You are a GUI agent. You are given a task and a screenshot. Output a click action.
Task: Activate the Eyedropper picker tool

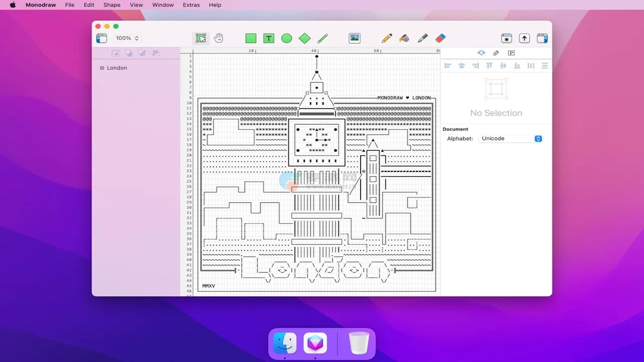tap(423, 38)
